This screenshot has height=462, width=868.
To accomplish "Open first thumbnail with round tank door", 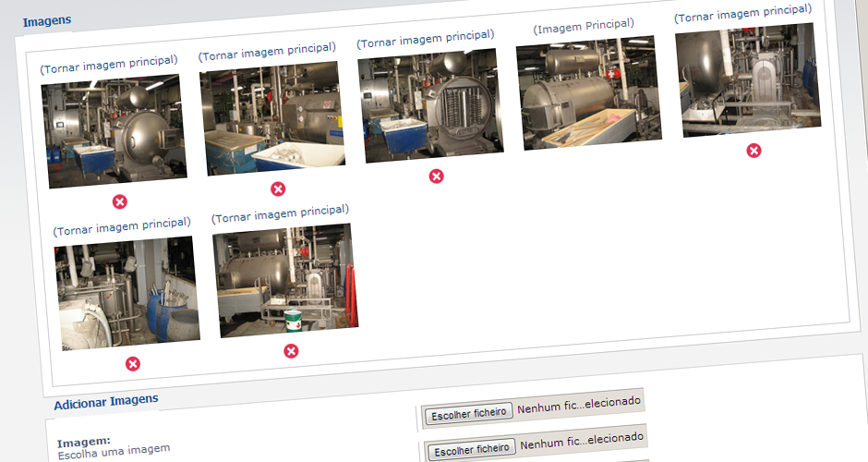I will [x=114, y=131].
